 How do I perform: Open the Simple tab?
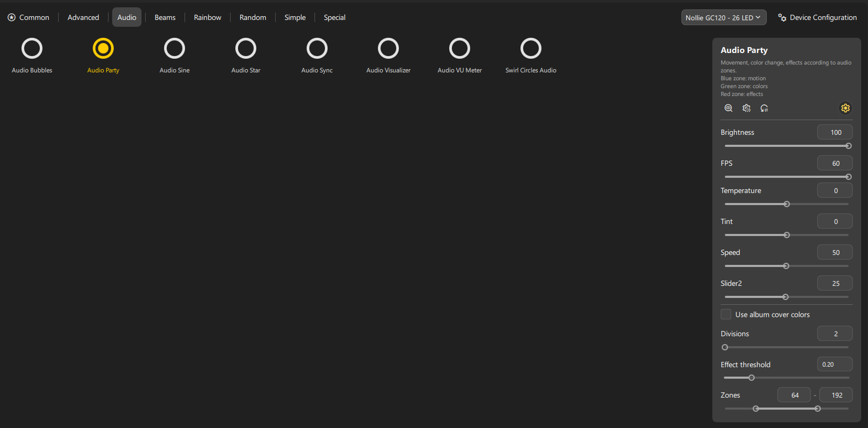(x=295, y=17)
